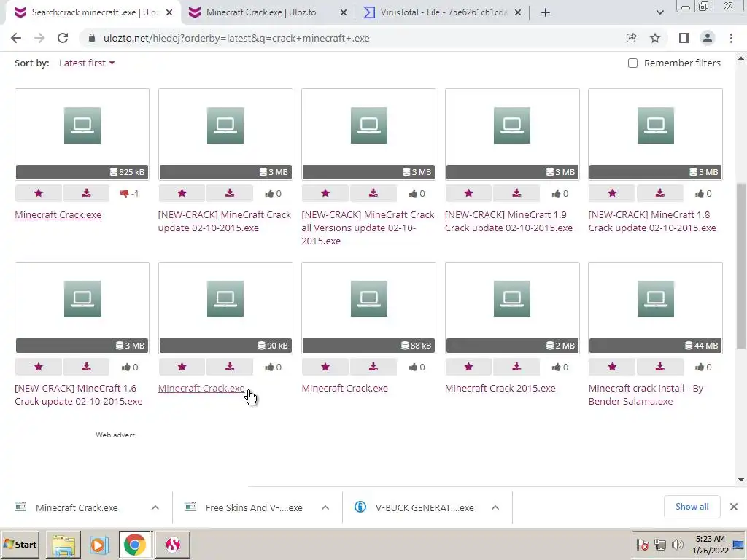
Task: Open Chrome's three-dot menu
Action: (731, 38)
